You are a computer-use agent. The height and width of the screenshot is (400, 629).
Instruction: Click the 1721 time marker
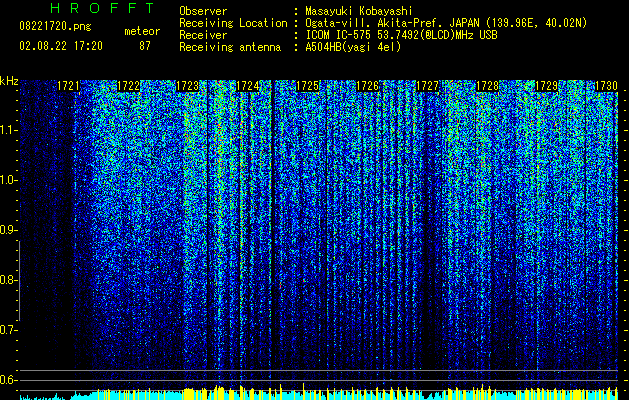68,86
